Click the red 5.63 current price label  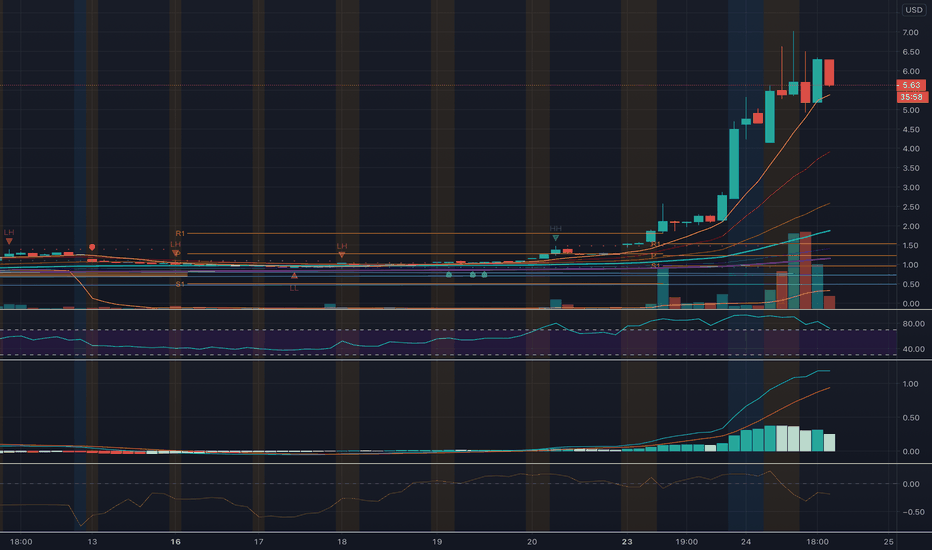point(911,85)
